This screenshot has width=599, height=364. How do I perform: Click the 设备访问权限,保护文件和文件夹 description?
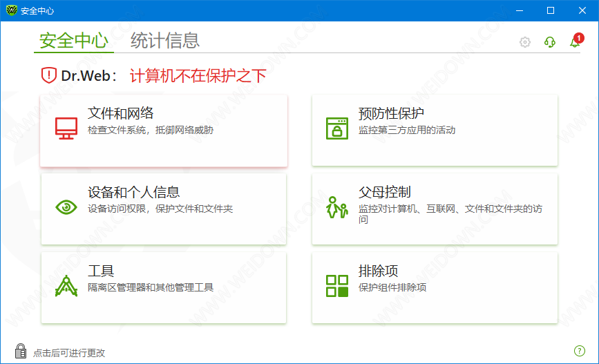[x=160, y=209]
